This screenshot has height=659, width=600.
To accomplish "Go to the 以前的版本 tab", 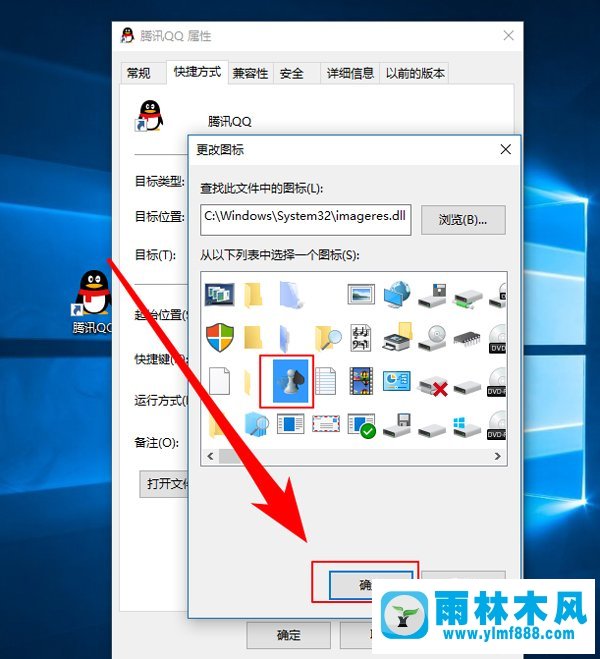I will click(415, 74).
